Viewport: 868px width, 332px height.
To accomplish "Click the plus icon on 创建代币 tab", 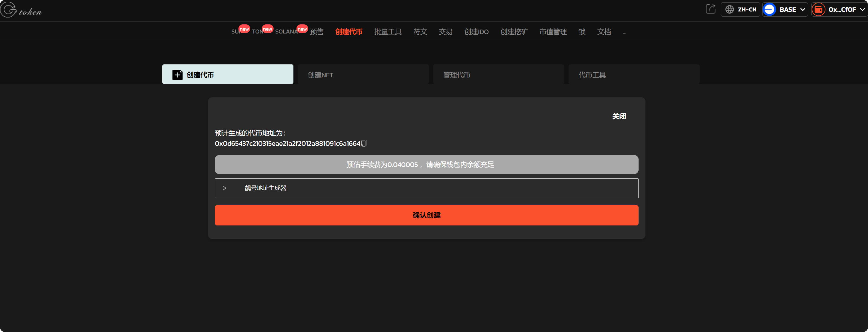I will click(x=177, y=75).
